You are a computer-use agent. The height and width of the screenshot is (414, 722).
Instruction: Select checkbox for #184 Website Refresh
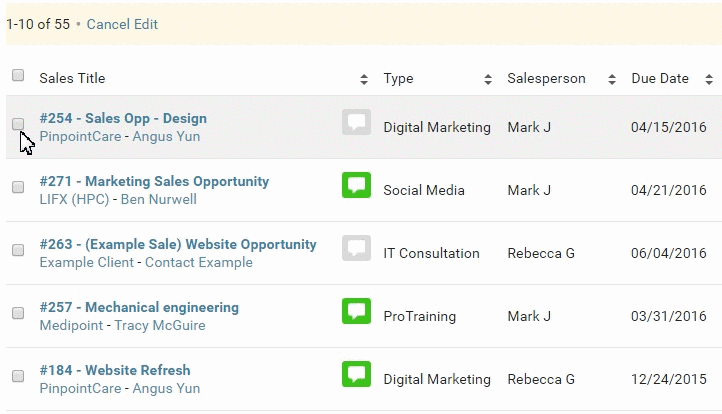(18, 376)
